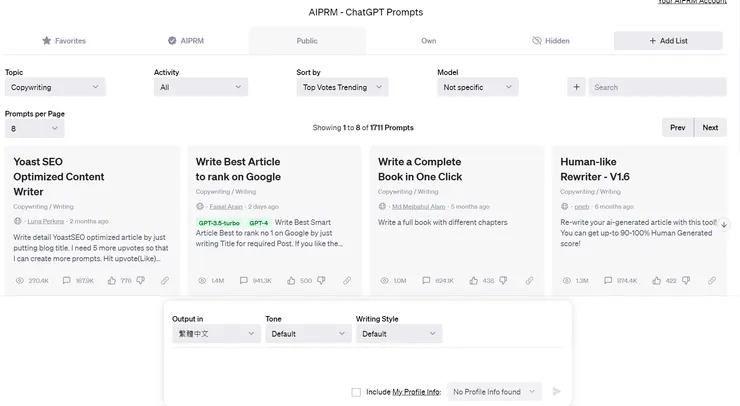Click the scroll-down arrow button at right edge
Image resolution: width=740 pixels, height=406 pixels.
724,225
